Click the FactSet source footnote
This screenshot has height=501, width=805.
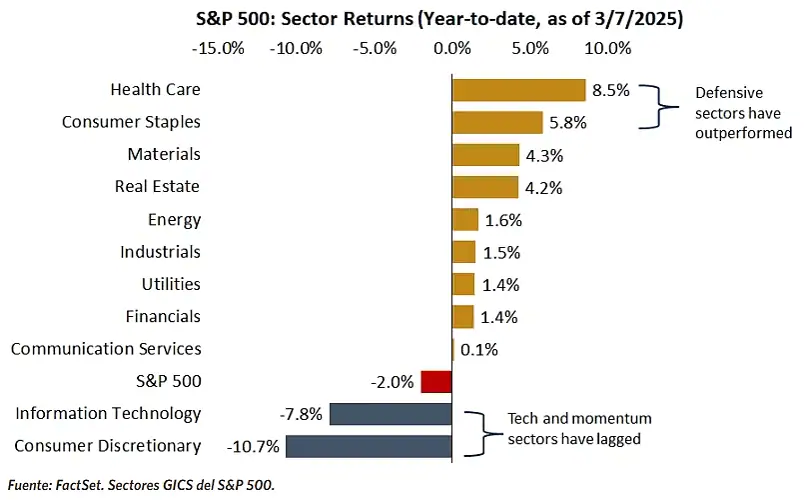pos(140,484)
